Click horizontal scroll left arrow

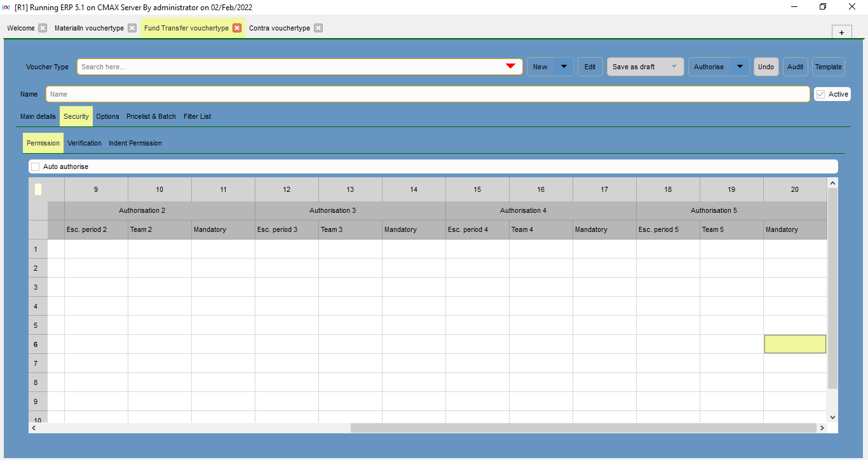tap(34, 428)
